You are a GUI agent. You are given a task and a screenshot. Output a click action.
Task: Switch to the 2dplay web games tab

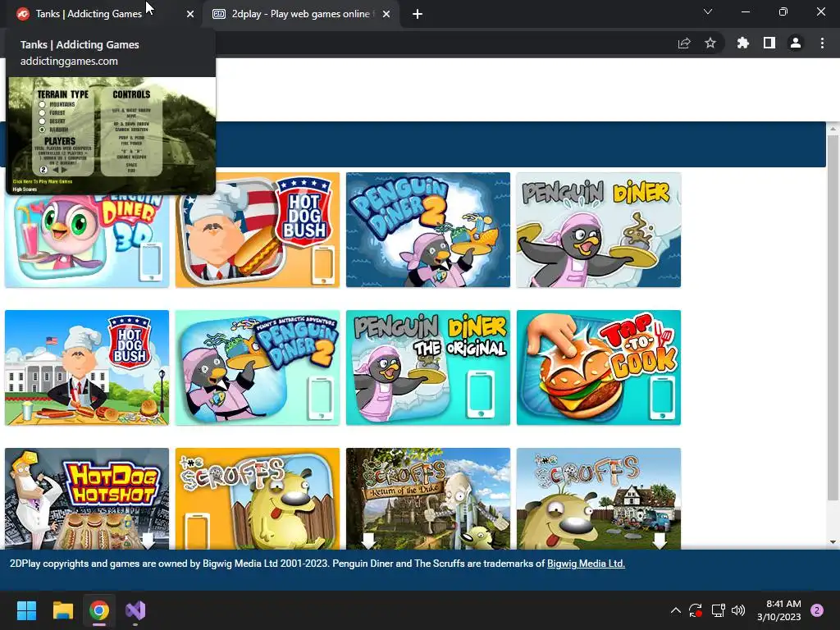[x=301, y=14]
